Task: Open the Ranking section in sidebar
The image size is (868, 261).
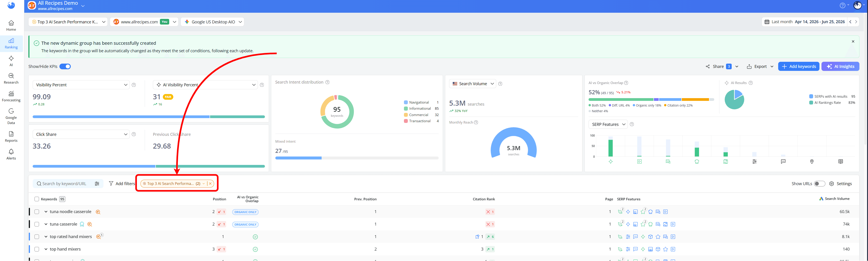Action: pyautogui.click(x=11, y=44)
